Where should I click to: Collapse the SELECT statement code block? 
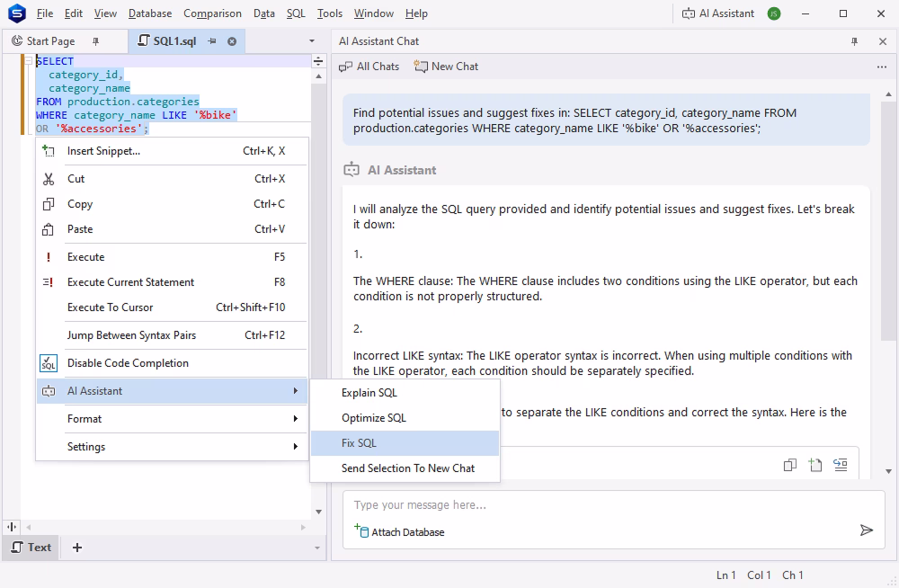[28, 60]
